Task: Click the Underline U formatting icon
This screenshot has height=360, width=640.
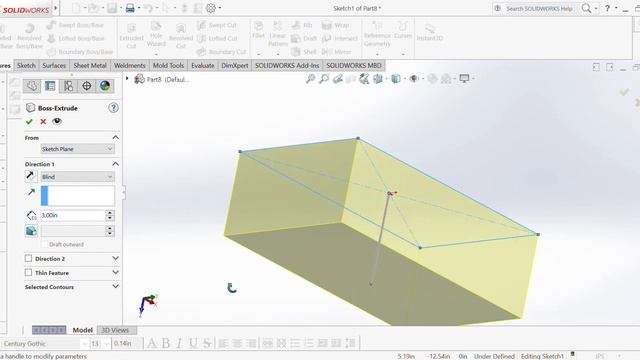Action: pyautogui.click(x=193, y=343)
